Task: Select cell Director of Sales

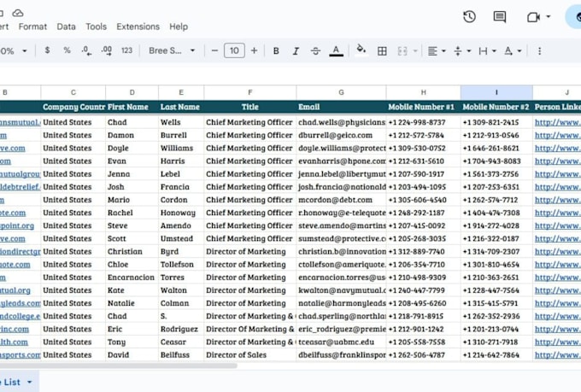Action: pos(250,355)
